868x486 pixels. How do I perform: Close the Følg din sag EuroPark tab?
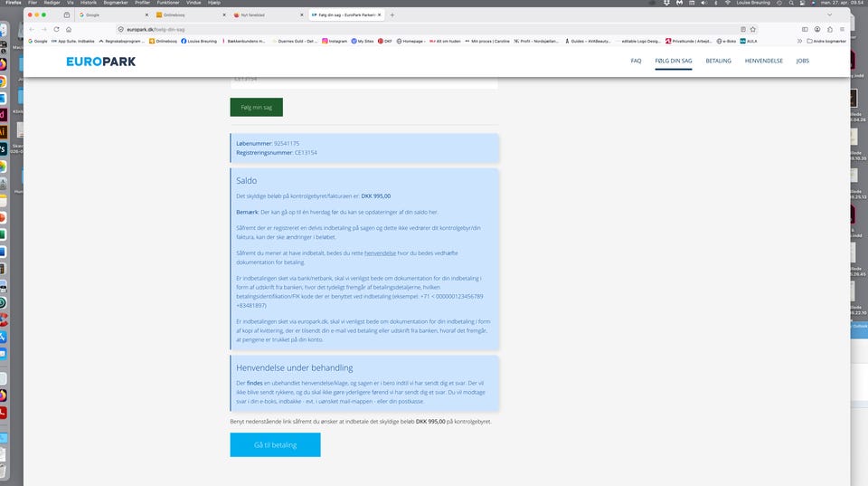(x=379, y=15)
